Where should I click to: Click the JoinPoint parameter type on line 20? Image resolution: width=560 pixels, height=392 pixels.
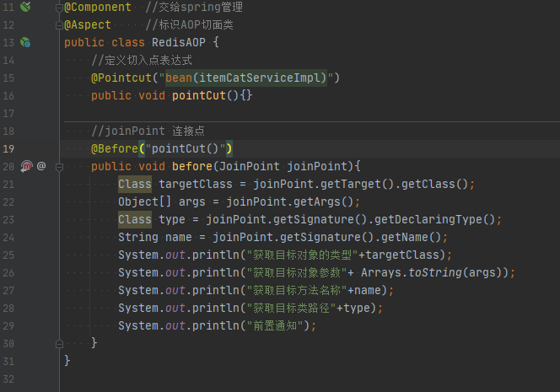pos(250,166)
